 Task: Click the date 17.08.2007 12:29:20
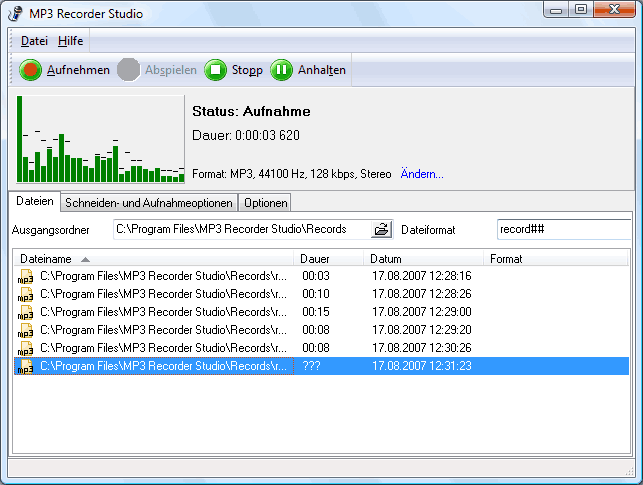pyautogui.click(x=422, y=330)
